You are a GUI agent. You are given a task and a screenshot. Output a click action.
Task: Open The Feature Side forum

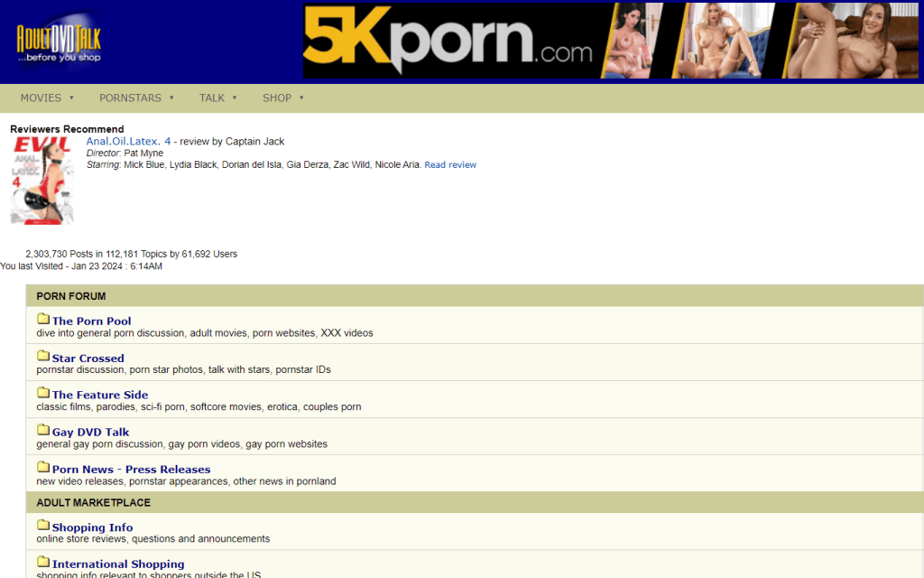click(100, 395)
